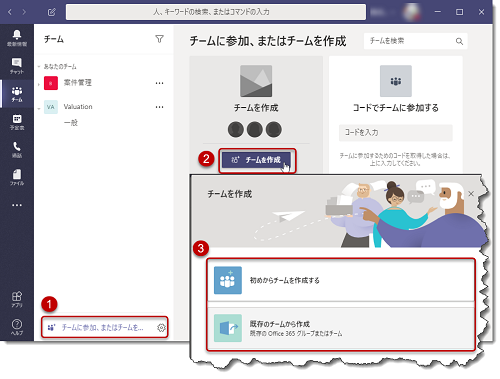Open more options for the Valuation team

pos(159,107)
